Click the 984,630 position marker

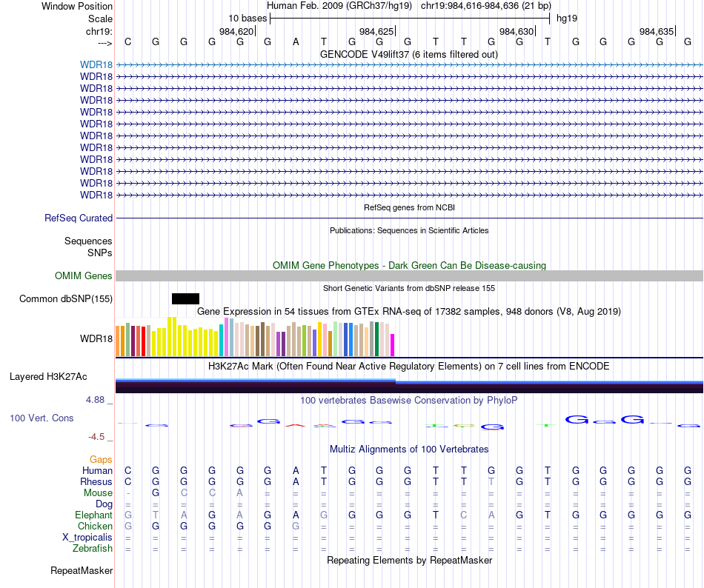[517, 31]
